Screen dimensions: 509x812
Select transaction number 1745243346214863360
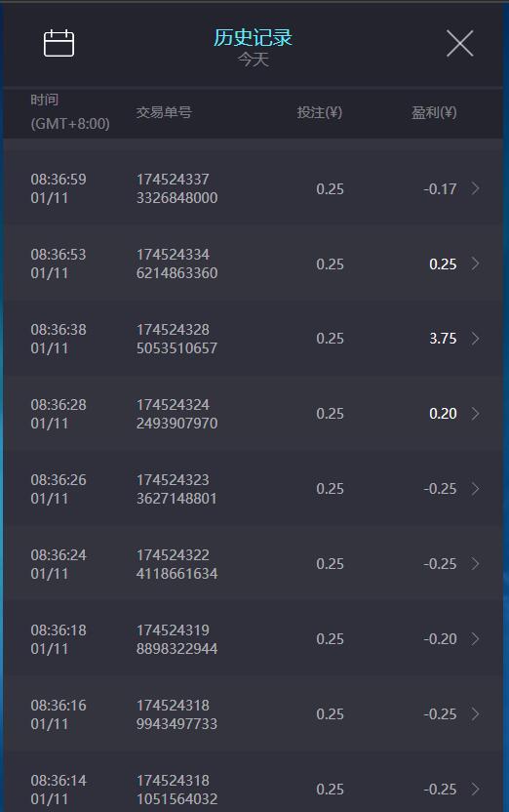point(176,264)
